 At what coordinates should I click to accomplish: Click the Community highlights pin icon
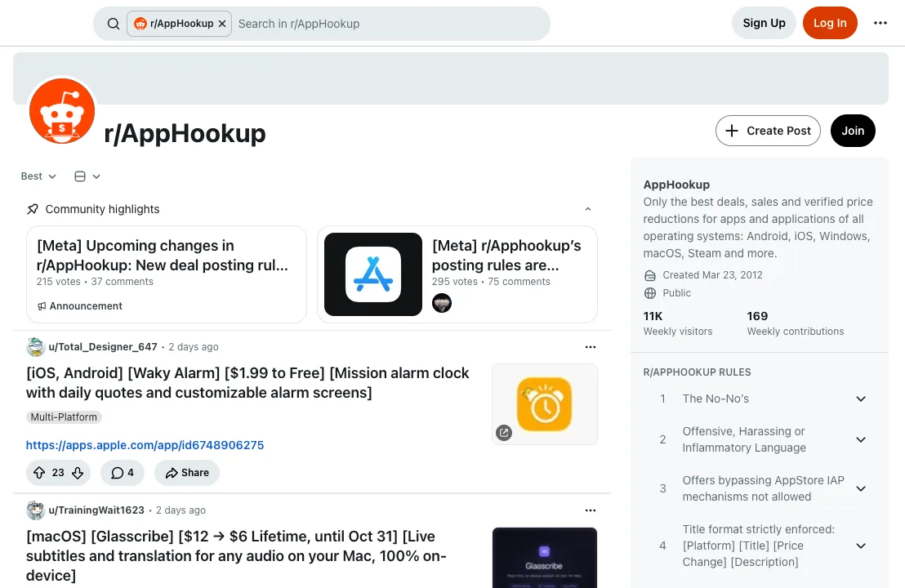(33, 209)
